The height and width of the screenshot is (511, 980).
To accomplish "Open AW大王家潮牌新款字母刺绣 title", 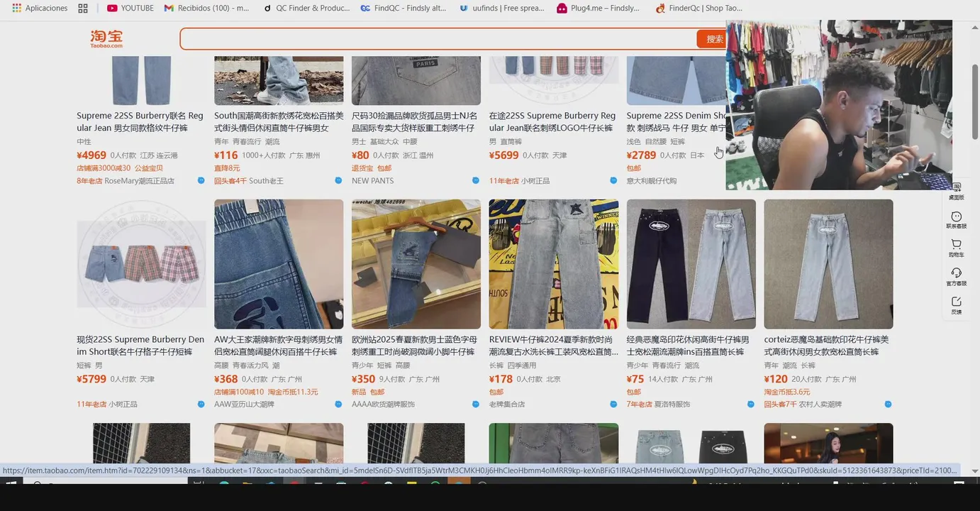I will click(279, 346).
